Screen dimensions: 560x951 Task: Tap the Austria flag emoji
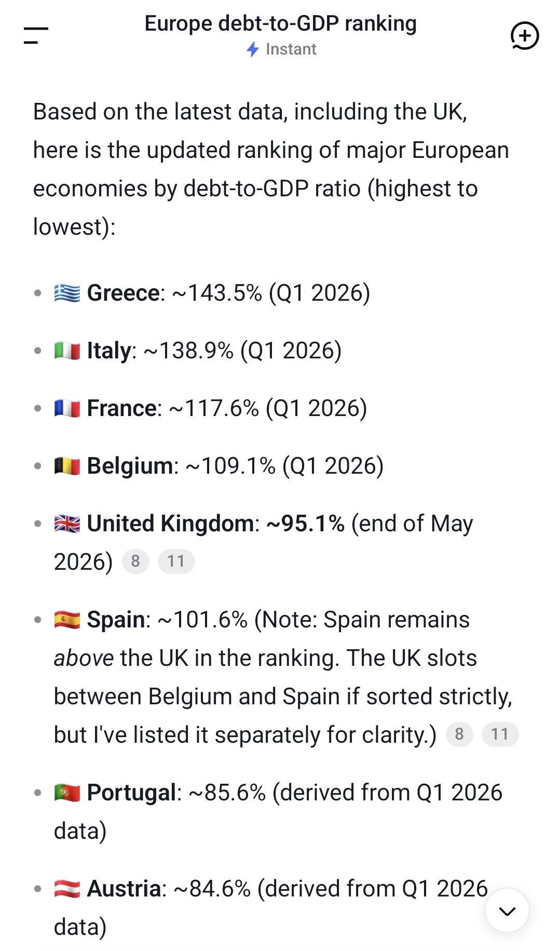coord(67,889)
